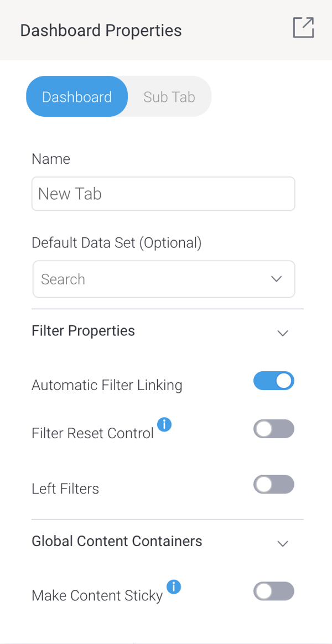Viewport: 332px width, 644px height.
Task: Toggle off the Automatic Filter Linking switch
Action: pos(274,381)
